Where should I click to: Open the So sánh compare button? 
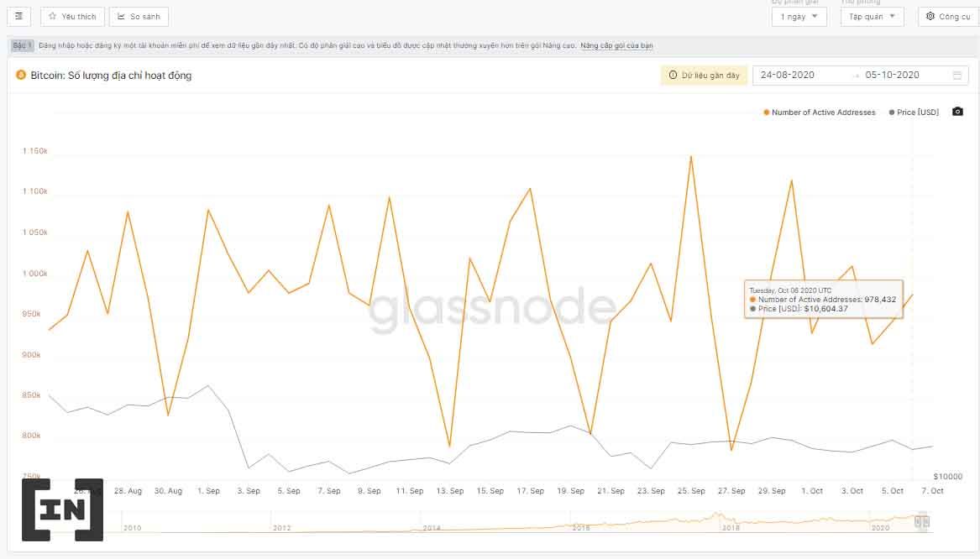point(139,16)
